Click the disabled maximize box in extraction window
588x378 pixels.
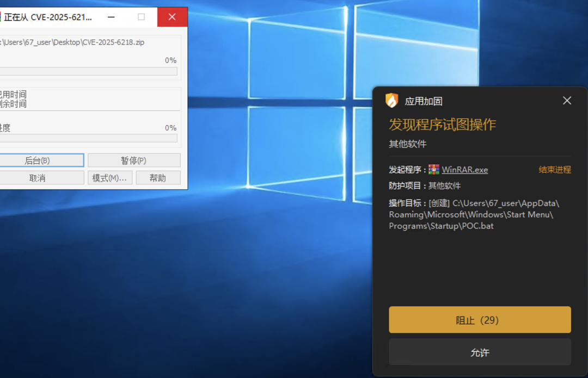pyautogui.click(x=142, y=17)
